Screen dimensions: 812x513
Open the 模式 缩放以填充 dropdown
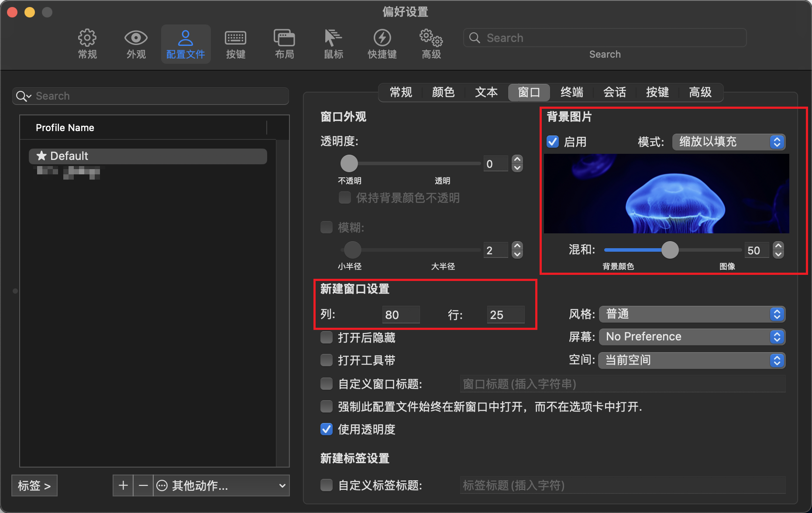(x=728, y=142)
